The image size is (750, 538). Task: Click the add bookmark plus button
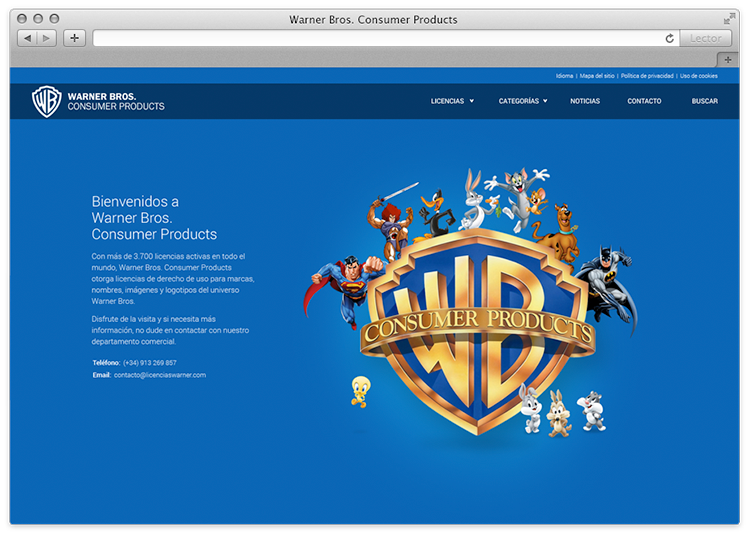tap(75, 38)
